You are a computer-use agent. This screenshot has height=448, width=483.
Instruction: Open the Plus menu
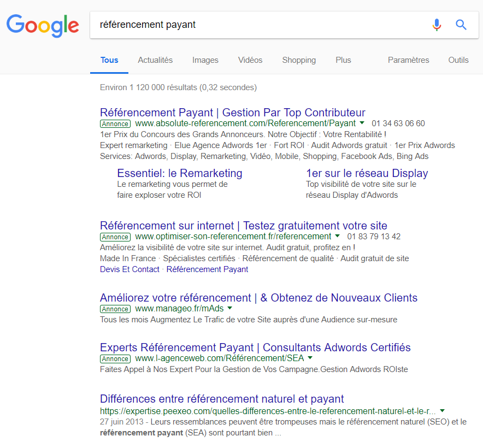click(343, 60)
